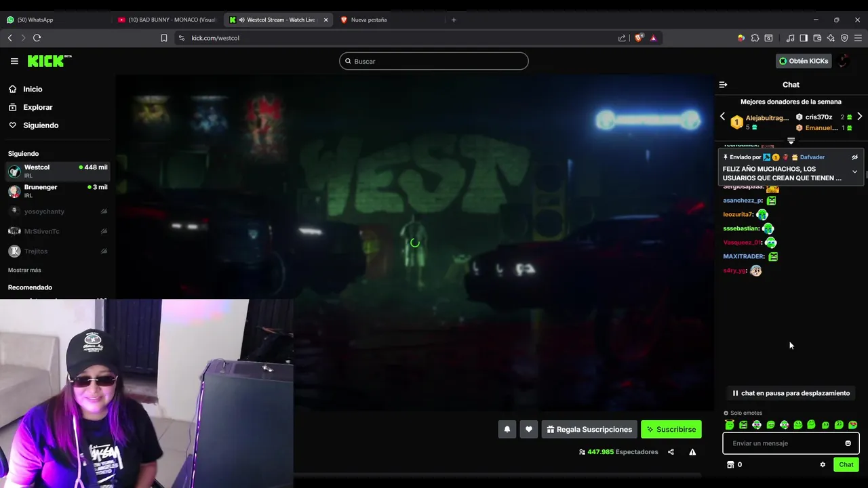Toggle follow heart button
This screenshot has height=488, width=868.
(529, 429)
